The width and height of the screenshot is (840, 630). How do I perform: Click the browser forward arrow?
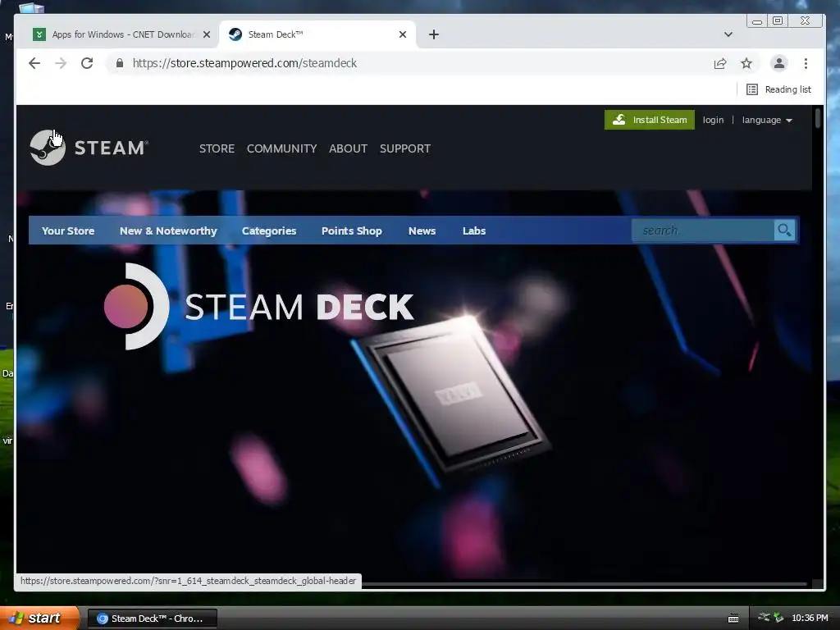point(61,63)
